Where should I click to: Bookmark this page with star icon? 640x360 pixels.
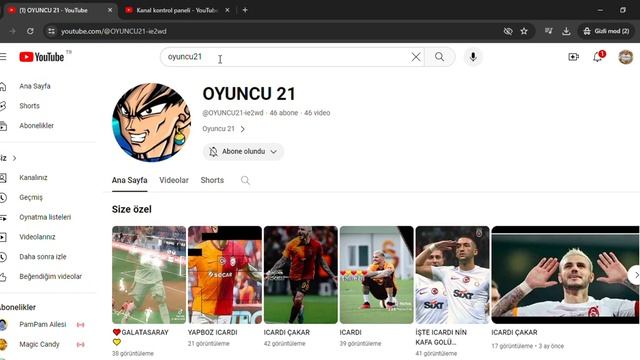[x=524, y=31]
